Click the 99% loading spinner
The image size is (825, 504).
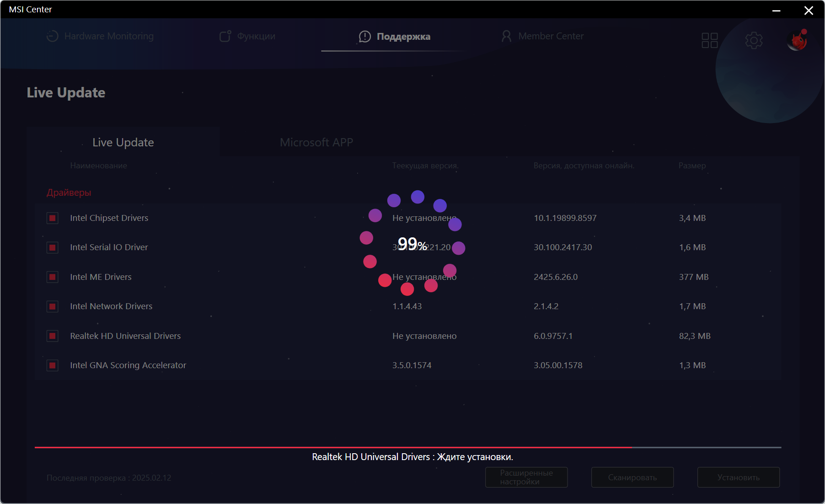click(412, 243)
